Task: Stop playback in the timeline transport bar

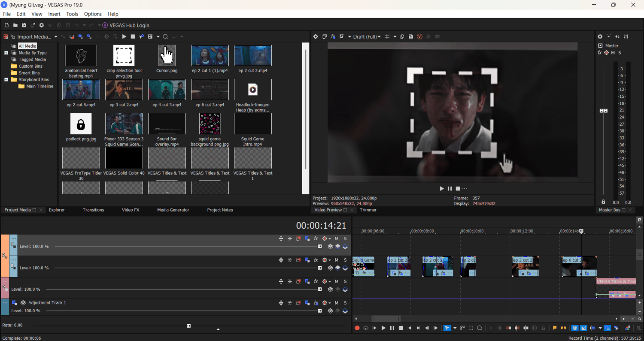Action: click(401, 328)
